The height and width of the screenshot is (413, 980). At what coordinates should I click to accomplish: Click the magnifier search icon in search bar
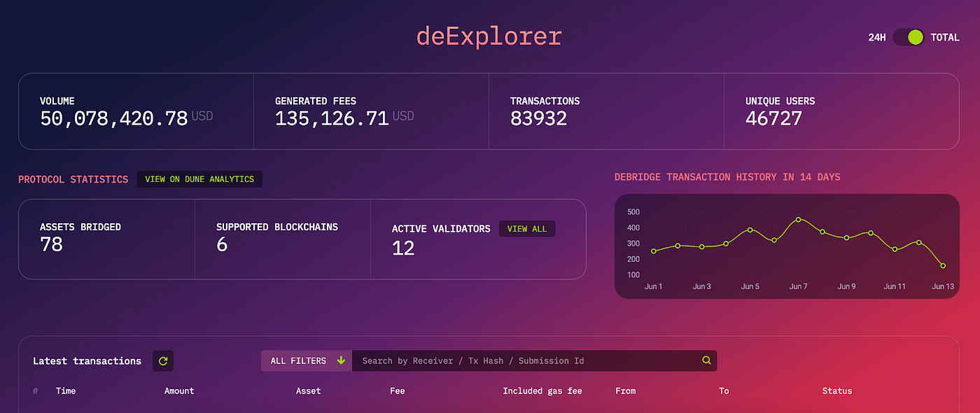click(706, 360)
